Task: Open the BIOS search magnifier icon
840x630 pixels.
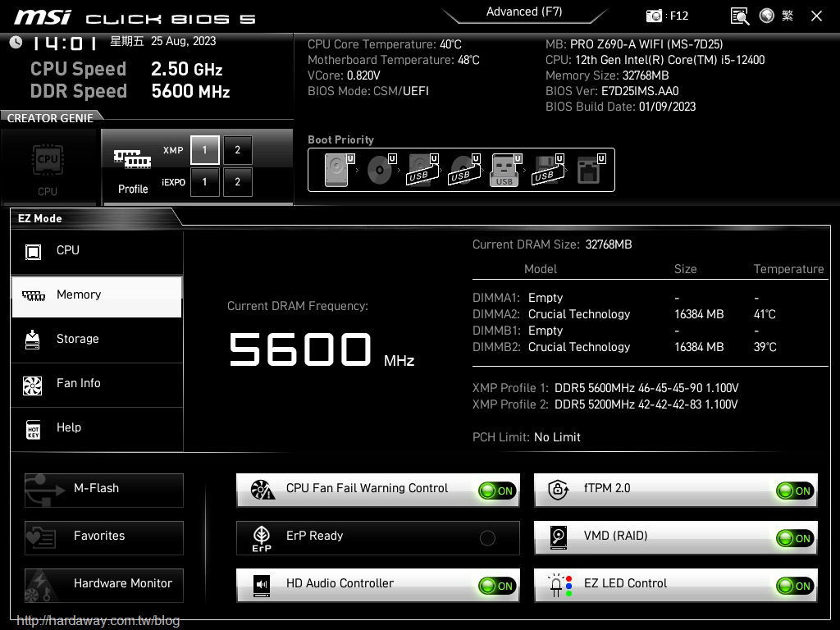Action: point(740,16)
